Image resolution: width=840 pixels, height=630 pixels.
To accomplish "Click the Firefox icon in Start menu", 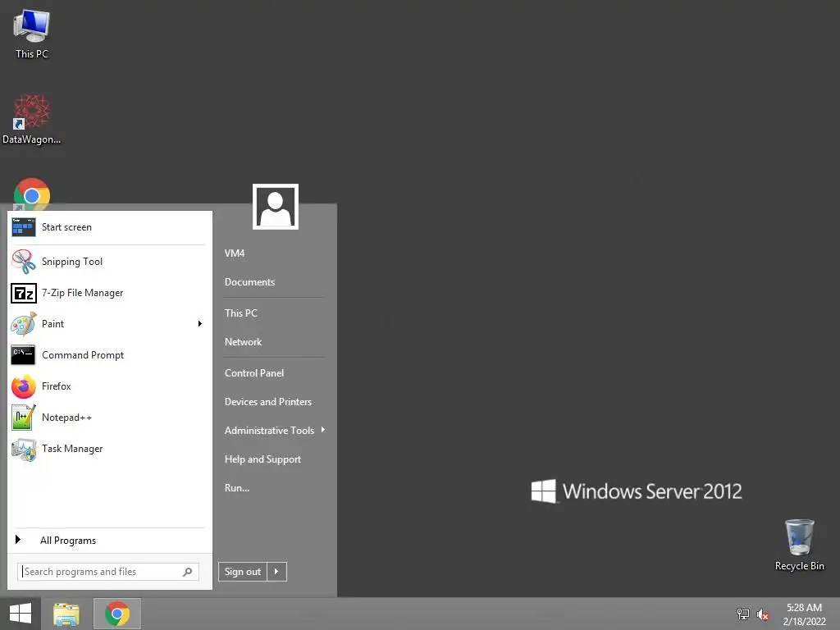I will pyautogui.click(x=23, y=386).
